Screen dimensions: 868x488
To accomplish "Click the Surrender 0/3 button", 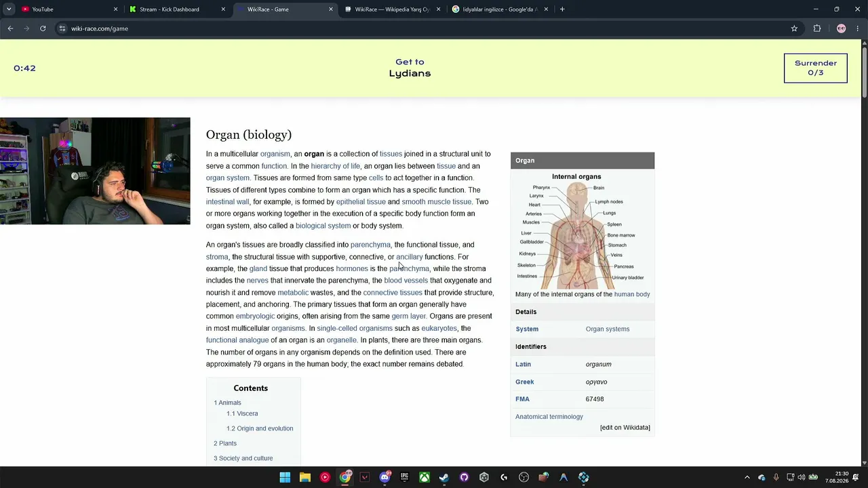I will [816, 68].
